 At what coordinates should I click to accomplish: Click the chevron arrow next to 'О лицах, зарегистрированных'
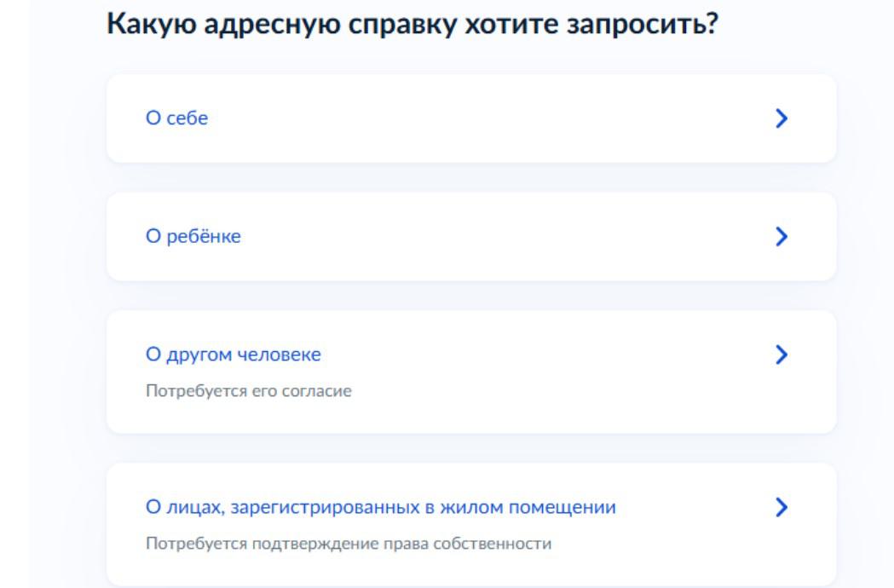(x=782, y=507)
